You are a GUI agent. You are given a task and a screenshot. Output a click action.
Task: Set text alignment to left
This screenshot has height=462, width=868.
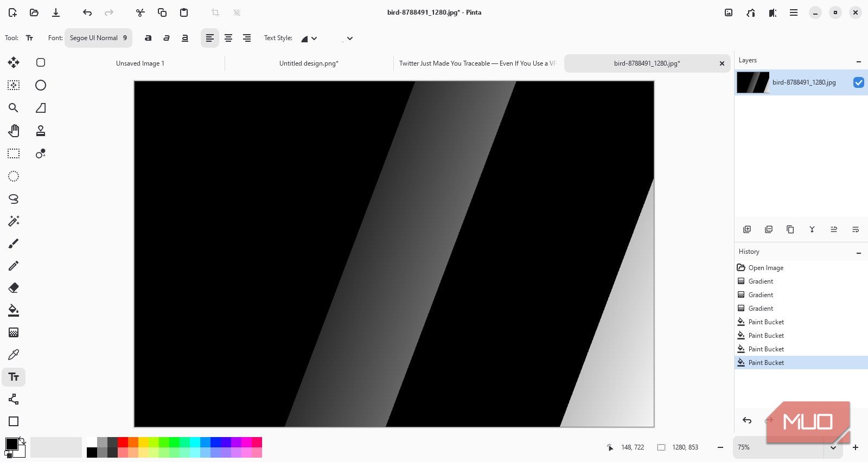tap(210, 38)
